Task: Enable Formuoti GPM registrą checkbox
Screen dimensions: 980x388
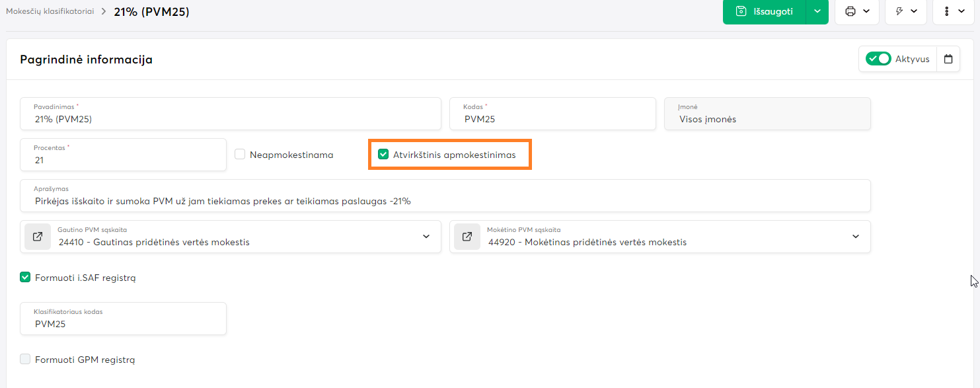Action: [26, 360]
